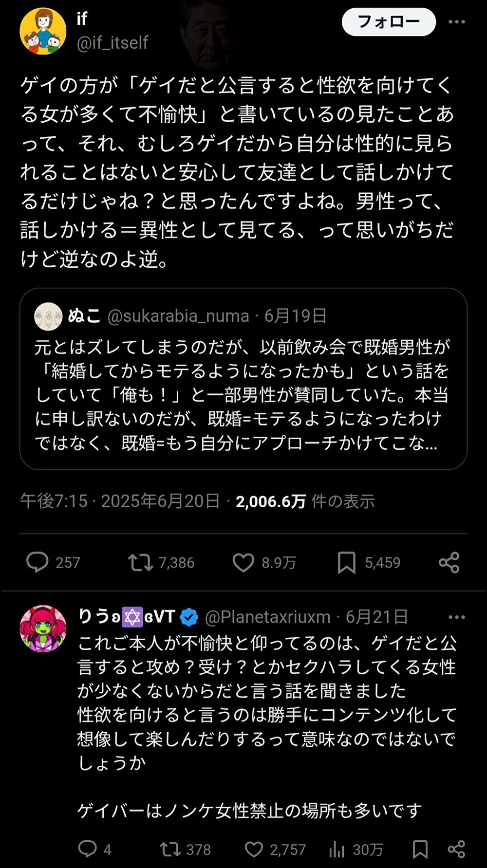
Task: Like the reply with 2,757 likes
Action: tap(254, 849)
